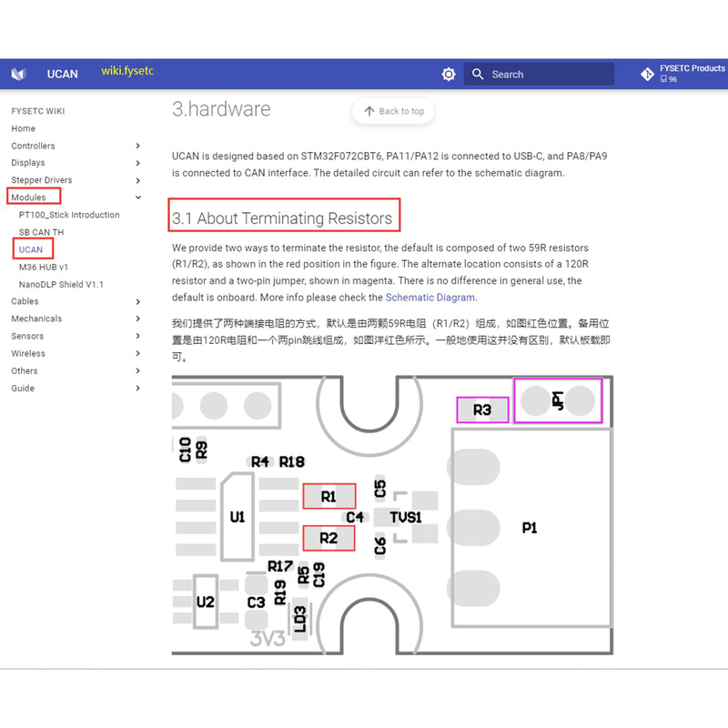Expand the Wireless section chevron
Viewport: 728px width, 728px height.
(138, 353)
